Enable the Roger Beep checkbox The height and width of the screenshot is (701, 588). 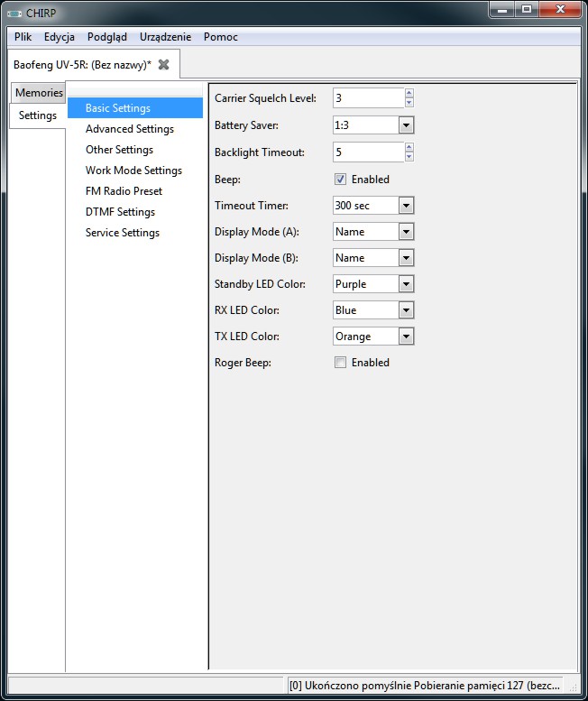tap(340, 362)
